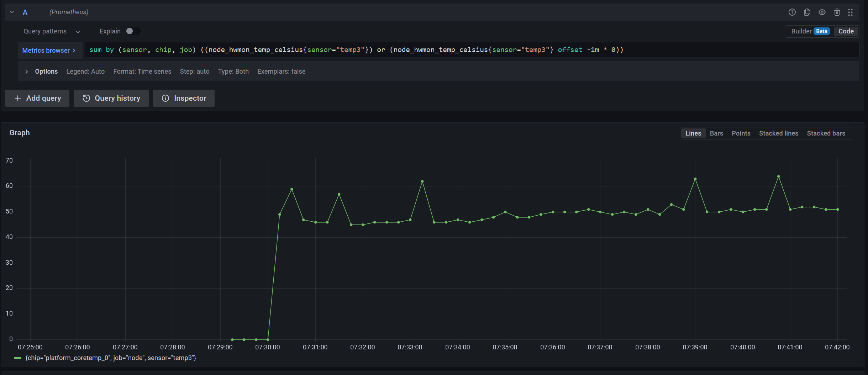Duplicate query A with the copy icon
Screen dimensions: 868x375
807,12
